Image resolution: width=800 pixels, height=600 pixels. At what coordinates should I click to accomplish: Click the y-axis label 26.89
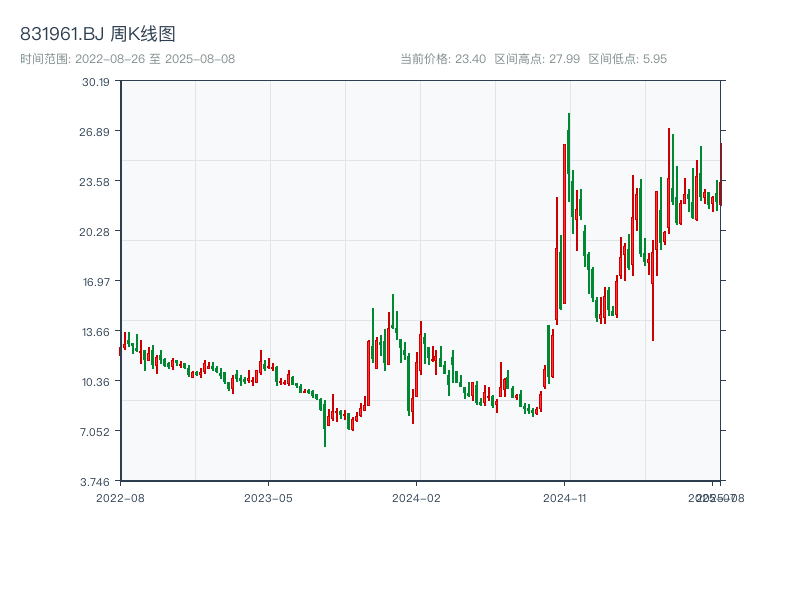(94, 132)
